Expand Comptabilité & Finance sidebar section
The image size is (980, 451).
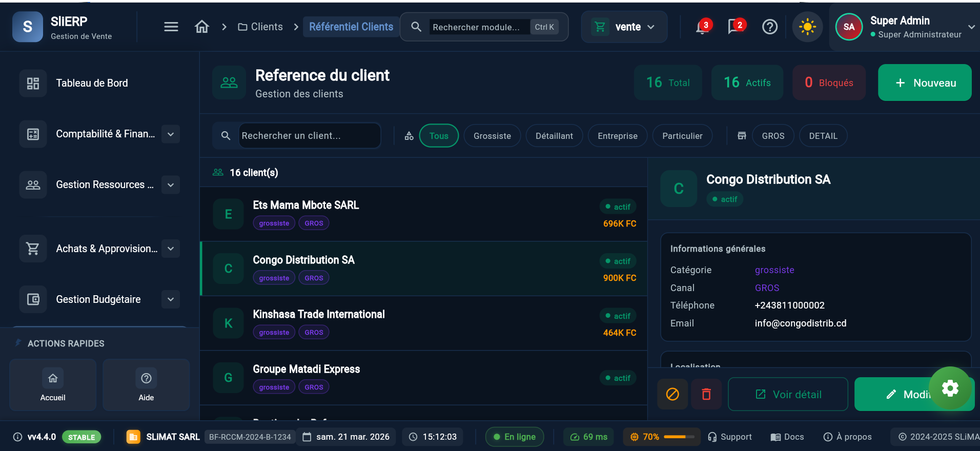click(x=171, y=134)
